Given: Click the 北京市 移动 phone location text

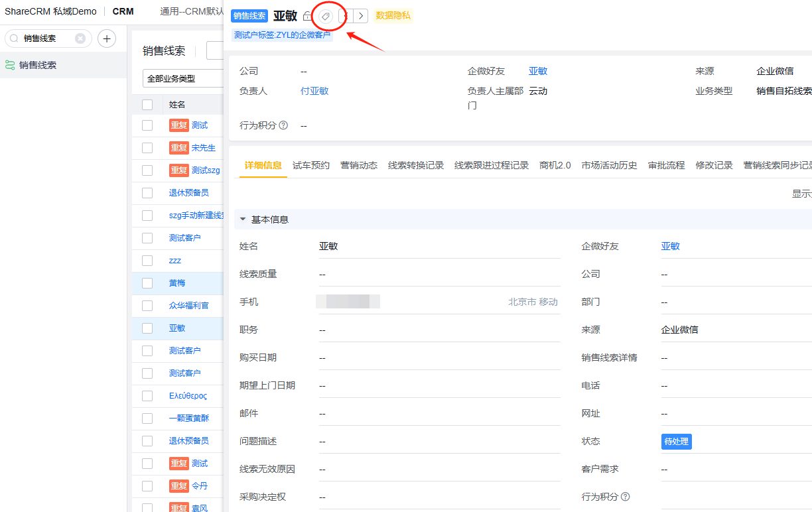Looking at the screenshot, I should [533, 302].
